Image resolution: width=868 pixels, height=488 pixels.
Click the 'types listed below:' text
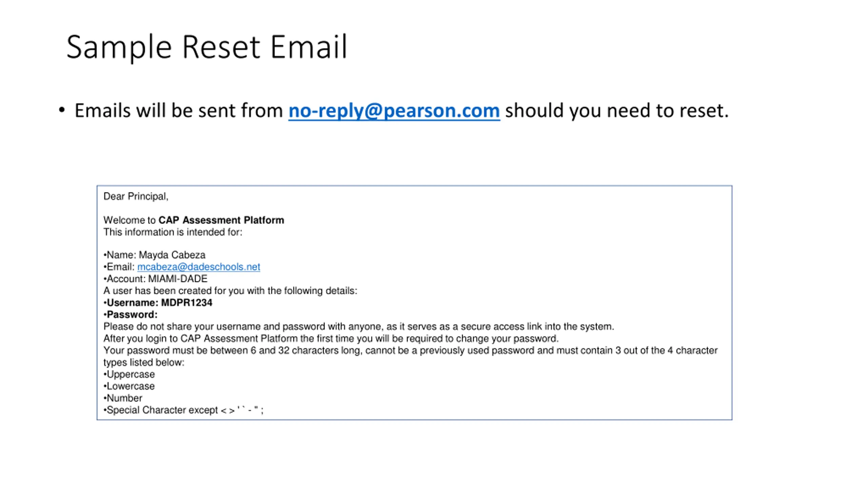(x=144, y=362)
